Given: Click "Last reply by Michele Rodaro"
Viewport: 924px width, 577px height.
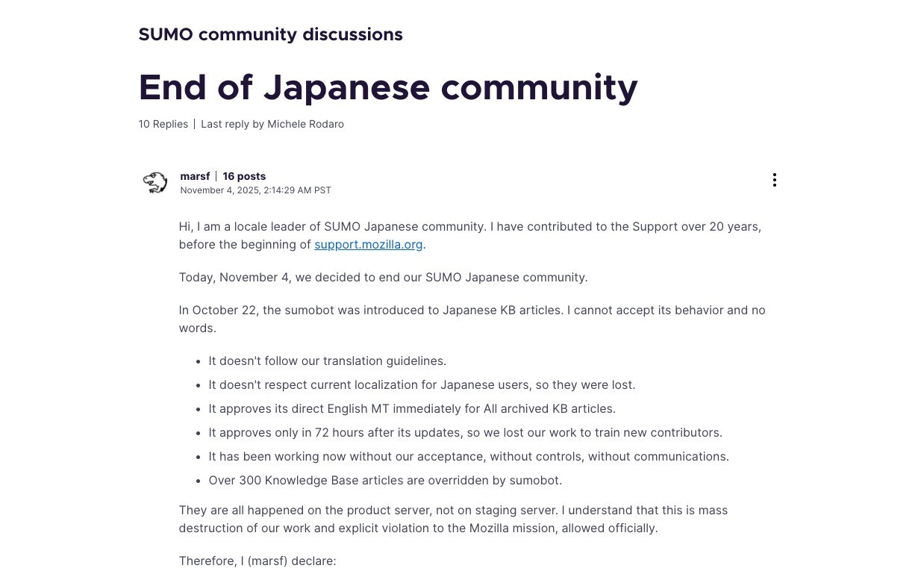Looking at the screenshot, I should 272,124.
